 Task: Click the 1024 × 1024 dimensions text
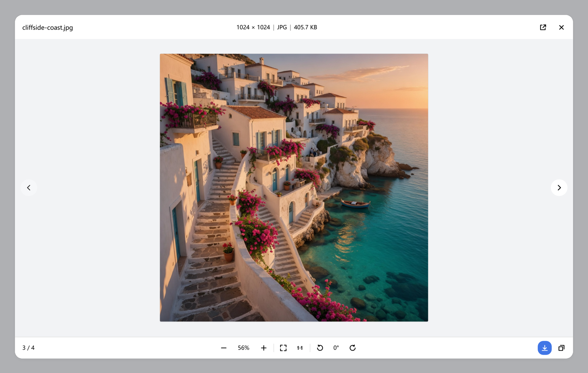pyautogui.click(x=253, y=28)
